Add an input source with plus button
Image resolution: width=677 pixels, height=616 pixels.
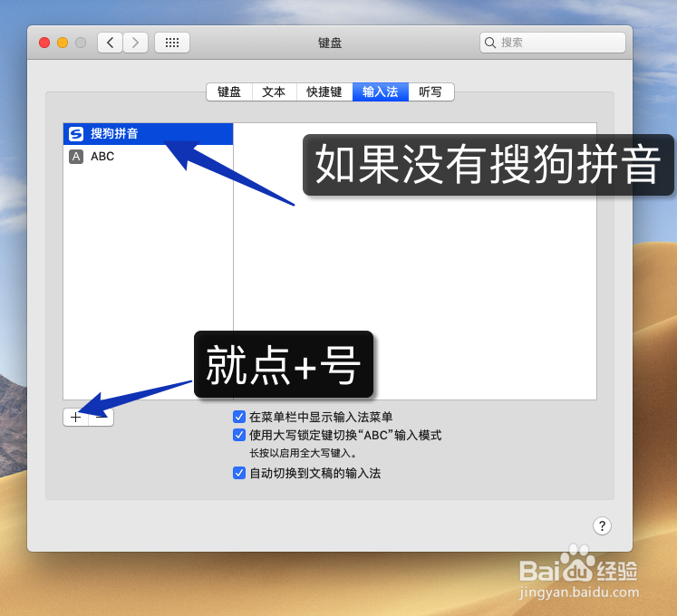point(75,417)
